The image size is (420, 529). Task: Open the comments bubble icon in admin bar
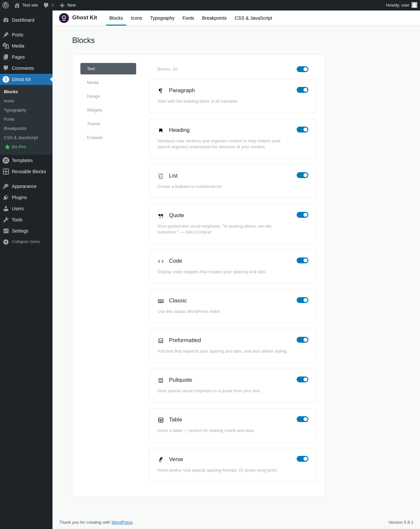pyautogui.click(x=46, y=5)
